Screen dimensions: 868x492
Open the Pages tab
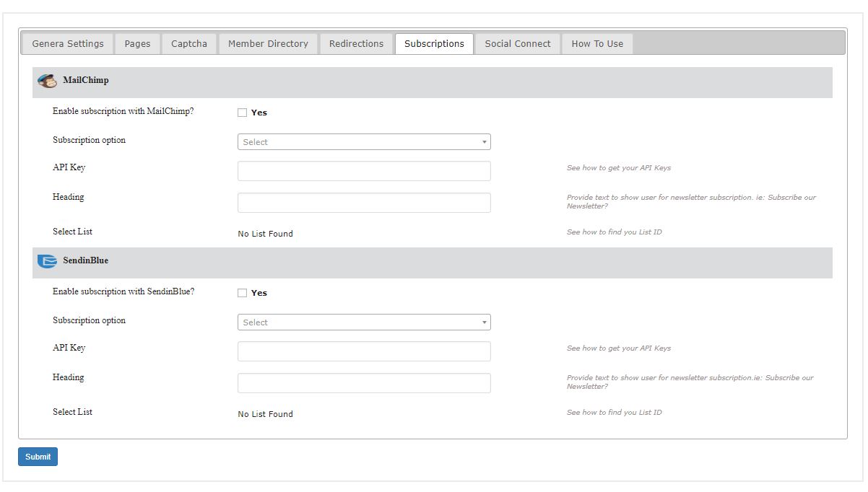point(137,43)
